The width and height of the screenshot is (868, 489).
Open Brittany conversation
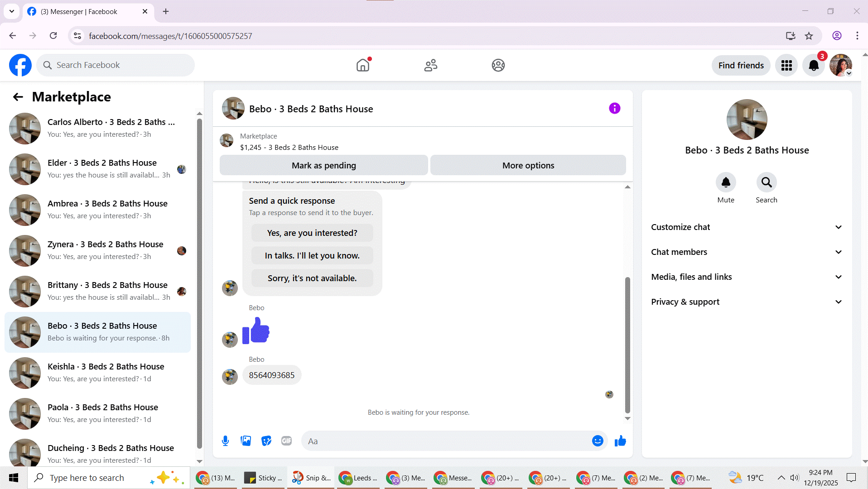click(x=97, y=292)
